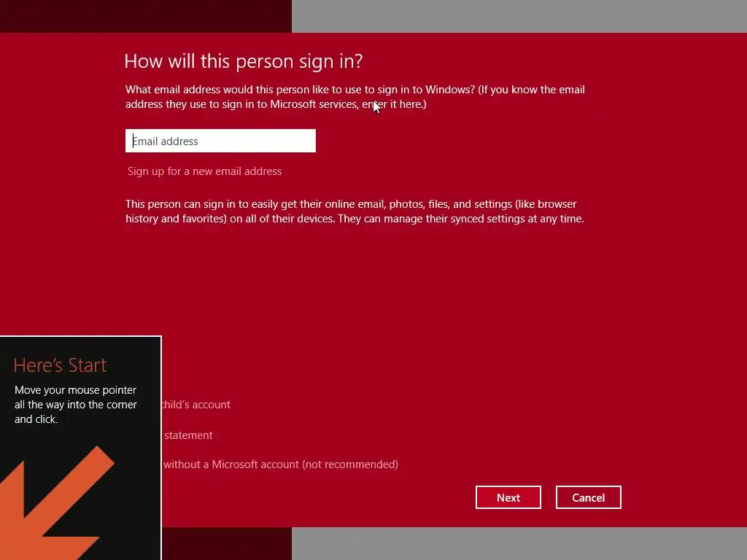Open the privacy statement link
This screenshot has height=560, width=747.
(x=188, y=435)
